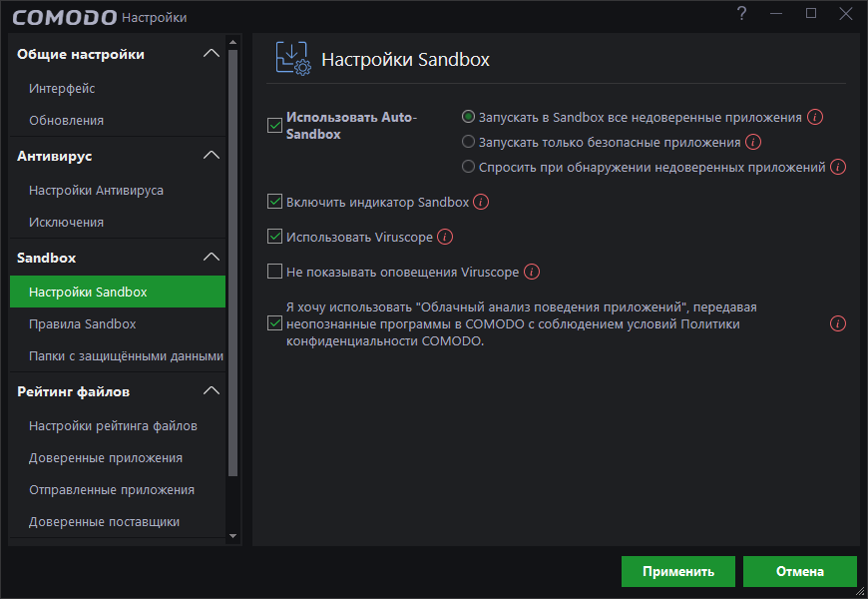Toggle the 'Использовать Auto-Sandbox' checkbox
Viewport: 868px width, 599px height.
click(274, 126)
